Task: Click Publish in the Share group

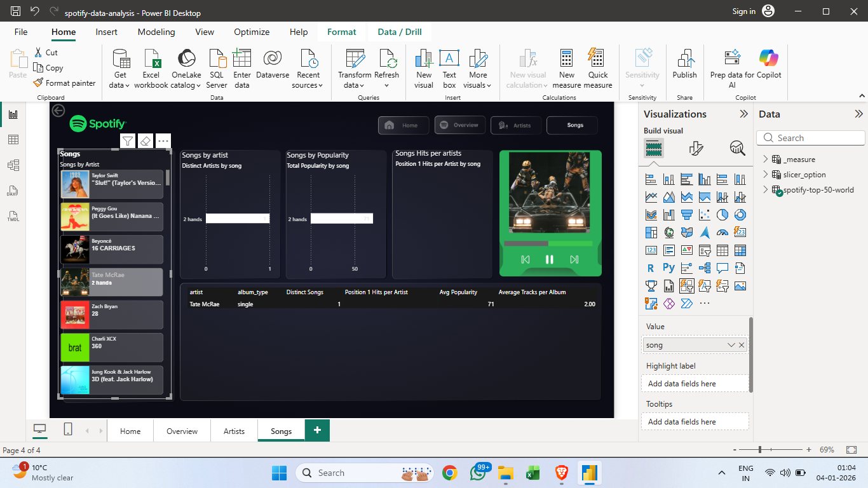Action: click(x=684, y=64)
